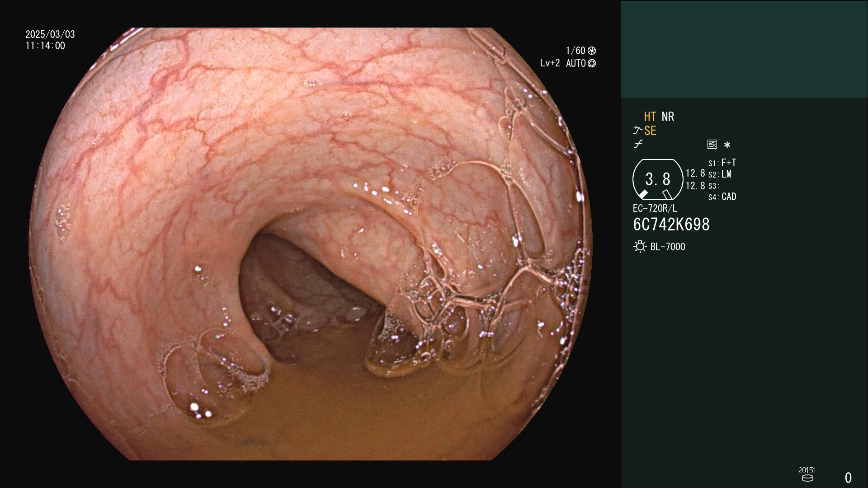Click the S1: F+T switch assignment
Image resolution: width=868 pixels, height=488 pixels.
722,163
